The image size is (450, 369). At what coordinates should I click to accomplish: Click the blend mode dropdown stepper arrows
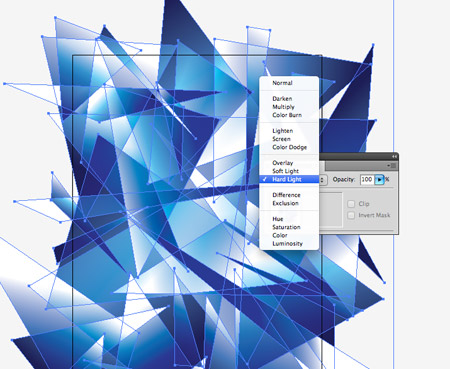tap(322, 180)
